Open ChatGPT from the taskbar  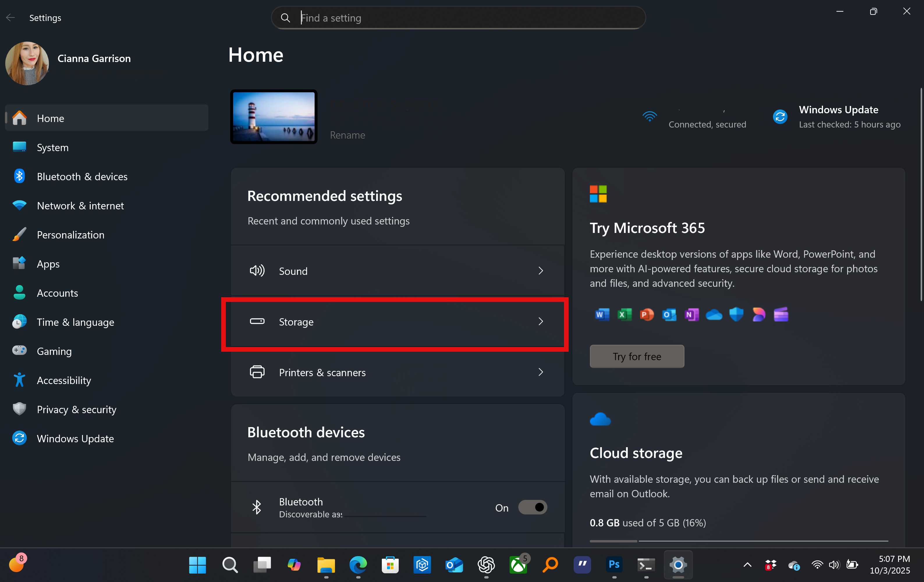click(486, 565)
